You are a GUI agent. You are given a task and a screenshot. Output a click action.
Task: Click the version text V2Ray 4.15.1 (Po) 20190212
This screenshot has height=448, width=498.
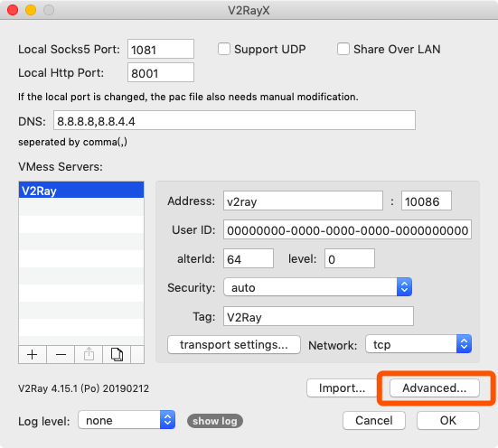point(83,388)
